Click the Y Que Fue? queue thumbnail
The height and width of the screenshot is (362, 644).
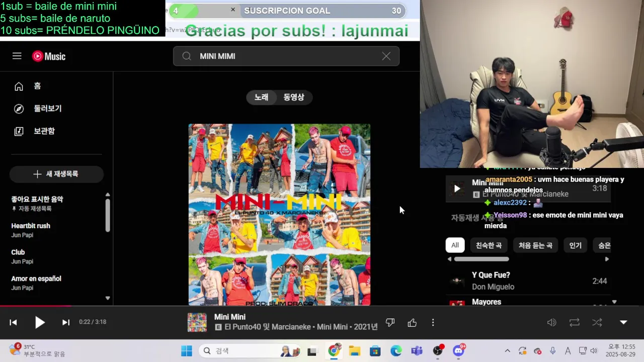457,281
